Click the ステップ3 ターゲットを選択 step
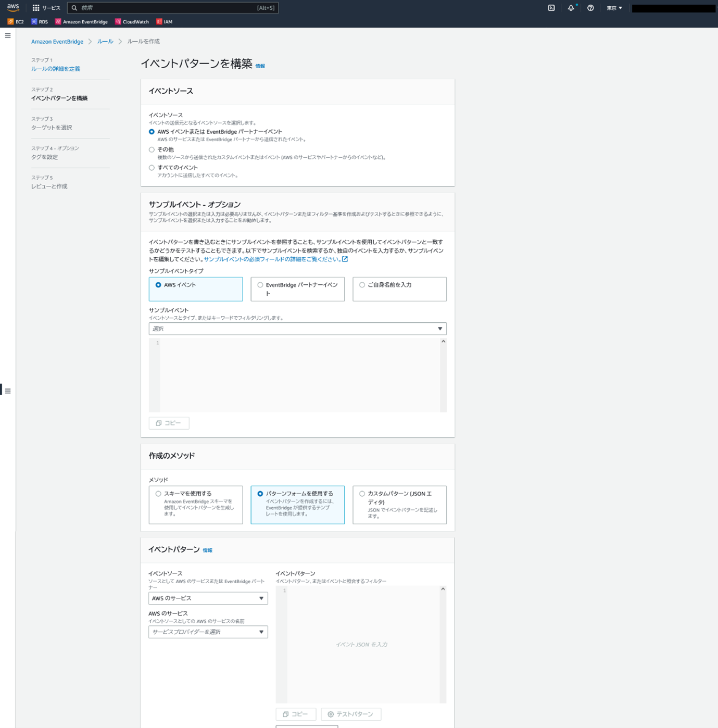Screen dimensions: 718x728 point(52,128)
